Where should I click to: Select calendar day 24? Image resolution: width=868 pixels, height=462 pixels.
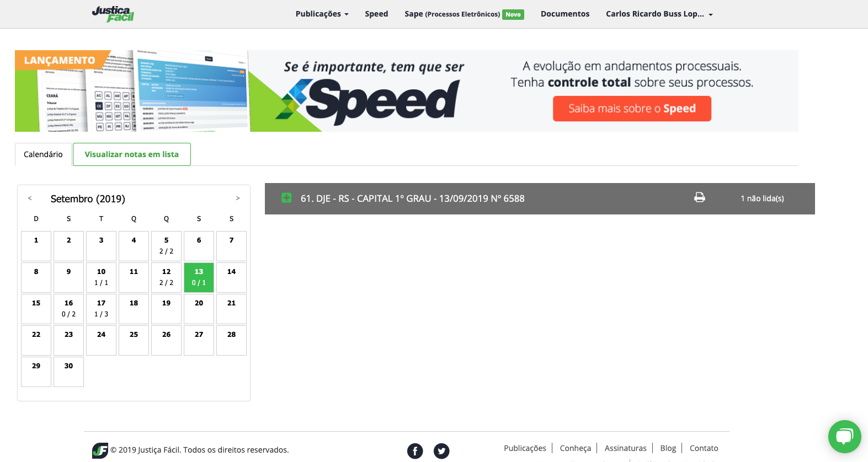(101, 340)
